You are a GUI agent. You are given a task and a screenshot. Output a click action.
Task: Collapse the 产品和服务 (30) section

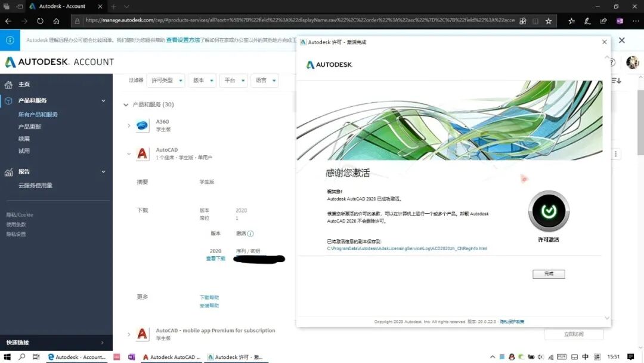click(x=126, y=104)
